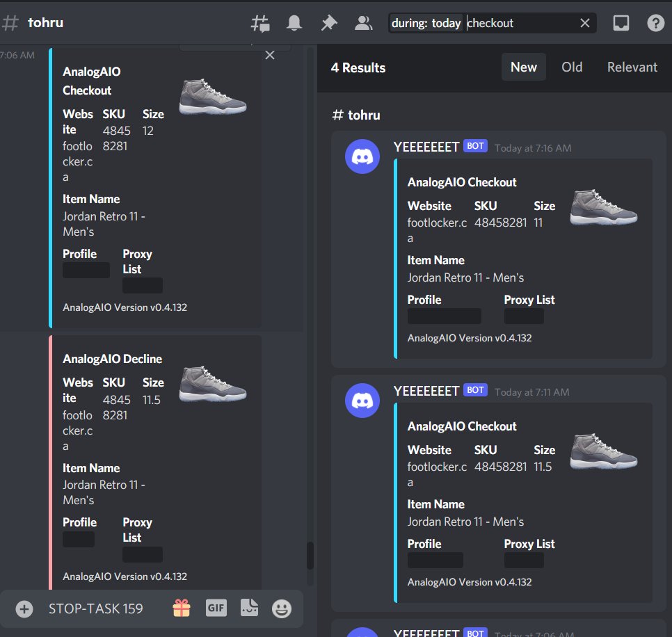This screenshot has width=672, height=637.
Task: Click BOT badge on 7:16 AM result
Action: (x=475, y=146)
